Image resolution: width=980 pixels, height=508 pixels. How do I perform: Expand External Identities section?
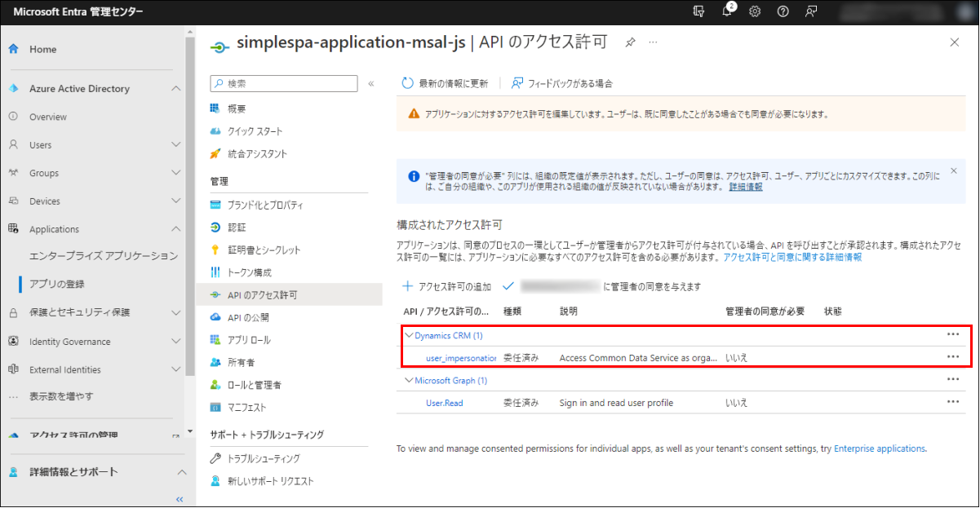coord(175,369)
